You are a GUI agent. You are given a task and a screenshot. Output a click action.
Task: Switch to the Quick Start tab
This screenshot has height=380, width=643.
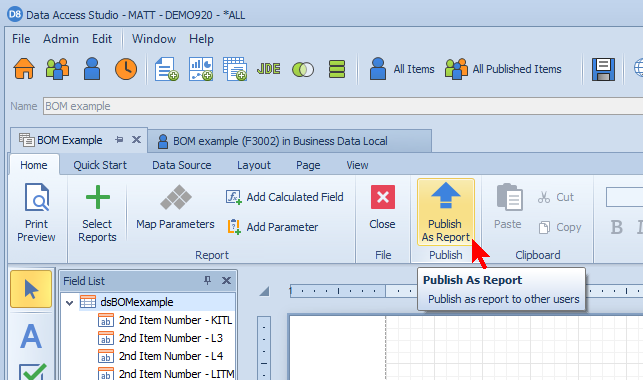100,165
